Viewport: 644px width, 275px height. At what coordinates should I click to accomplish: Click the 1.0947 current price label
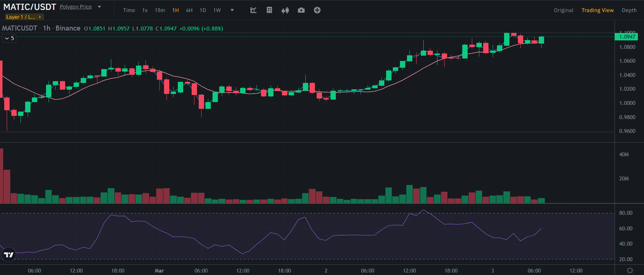(626, 37)
